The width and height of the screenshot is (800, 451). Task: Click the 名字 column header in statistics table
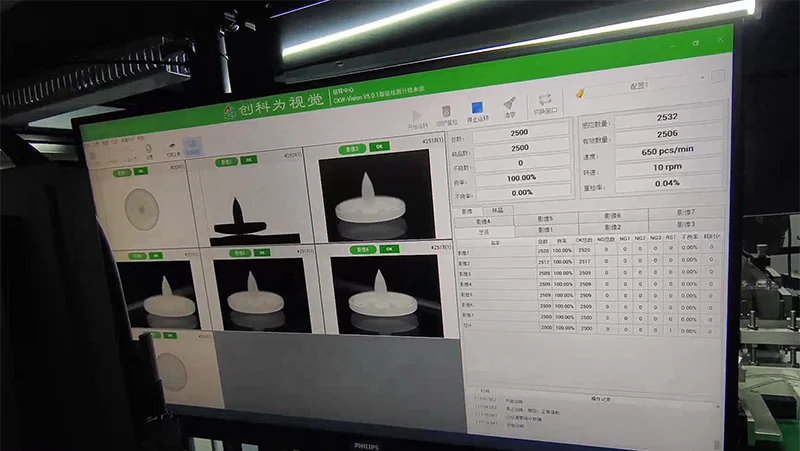[496, 241]
